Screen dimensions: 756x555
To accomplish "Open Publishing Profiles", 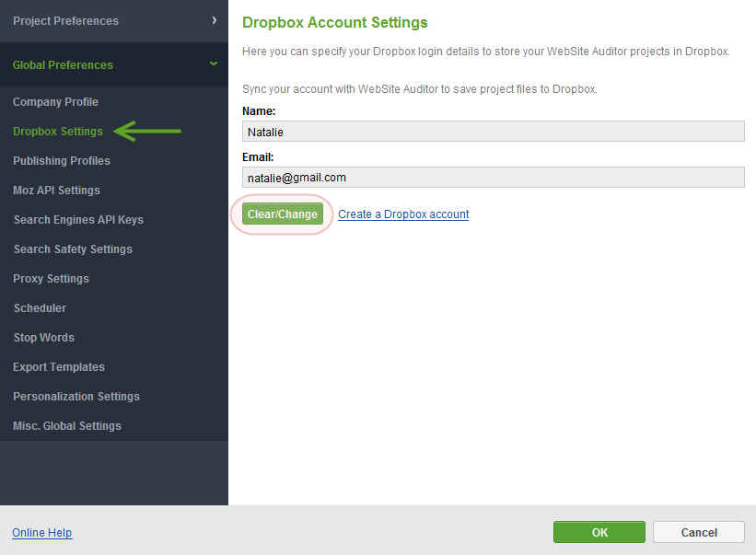I will (x=61, y=160).
